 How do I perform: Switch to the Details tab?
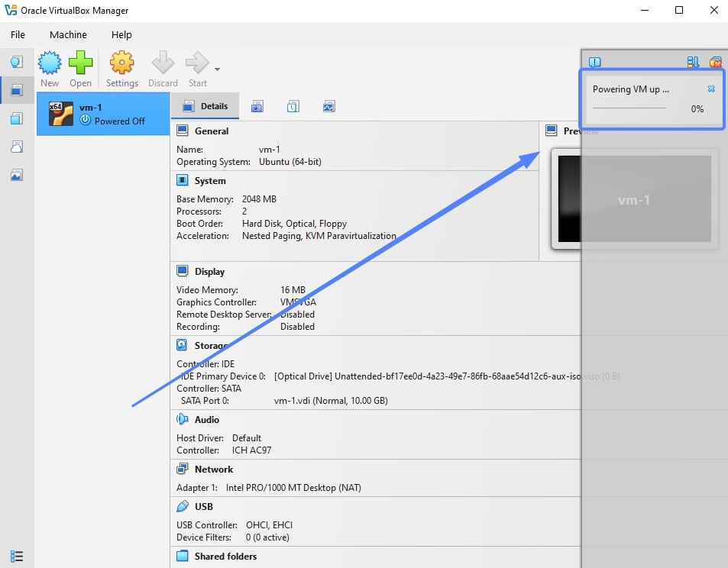coord(205,106)
